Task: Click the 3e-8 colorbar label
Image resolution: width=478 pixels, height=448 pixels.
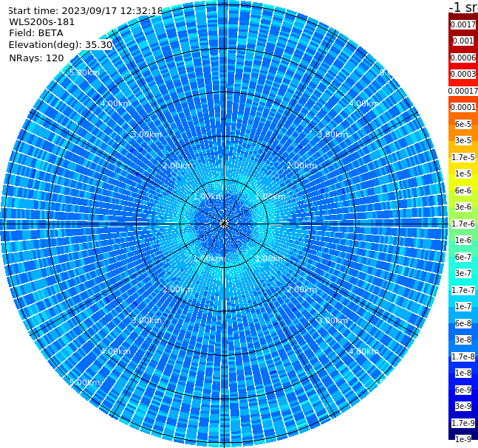Action: [x=463, y=340]
